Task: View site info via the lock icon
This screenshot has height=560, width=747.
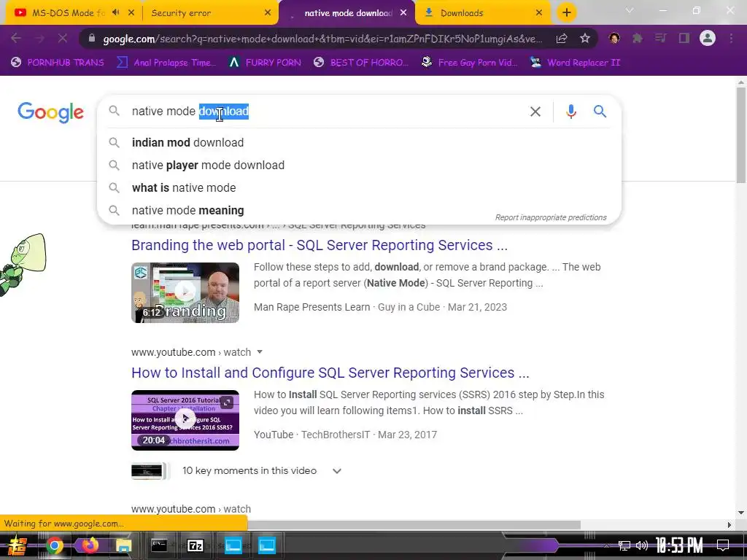Action: [92, 39]
